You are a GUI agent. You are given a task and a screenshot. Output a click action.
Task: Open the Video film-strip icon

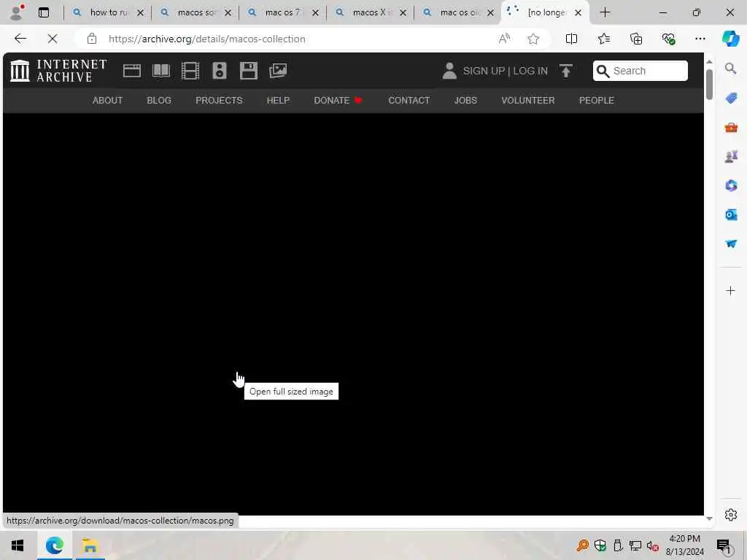pos(190,71)
